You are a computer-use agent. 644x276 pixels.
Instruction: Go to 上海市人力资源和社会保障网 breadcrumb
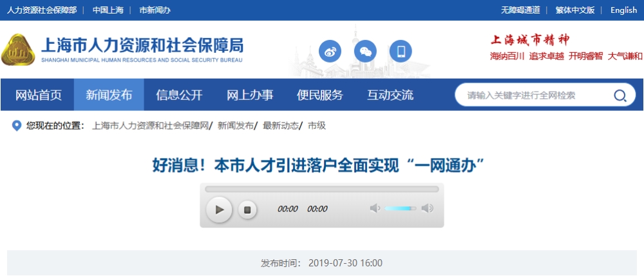(x=150, y=126)
